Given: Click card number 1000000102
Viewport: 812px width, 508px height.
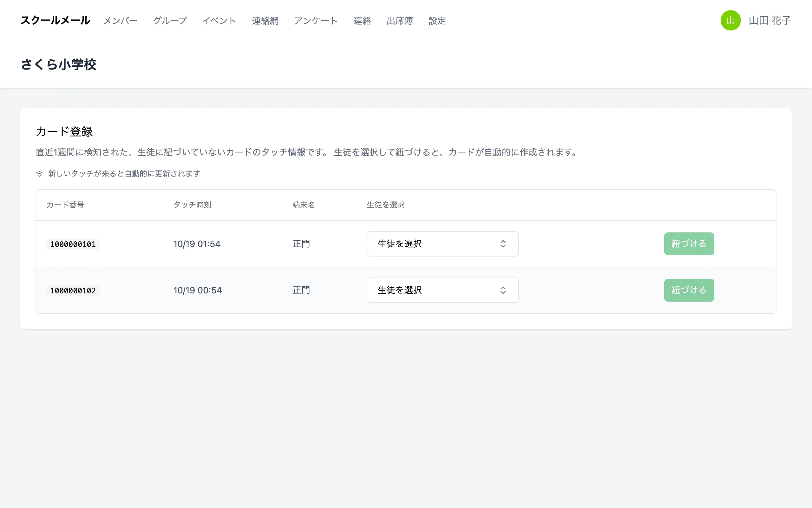Looking at the screenshot, I should pyautogui.click(x=73, y=291).
